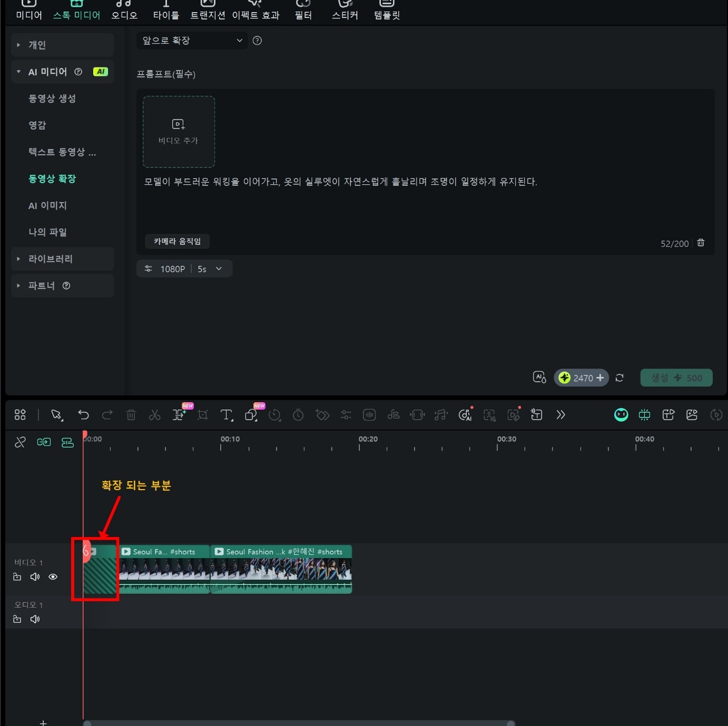Select 동영상 확장 in the sidebar

52,178
